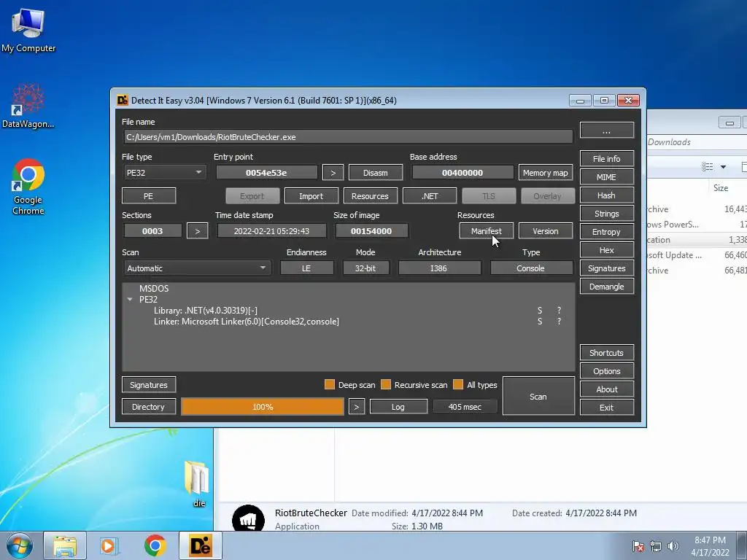The height and width of the screenshot is (560, 747).
Task: Click arrow button next to Sections count
Action: tap(198, 231)
